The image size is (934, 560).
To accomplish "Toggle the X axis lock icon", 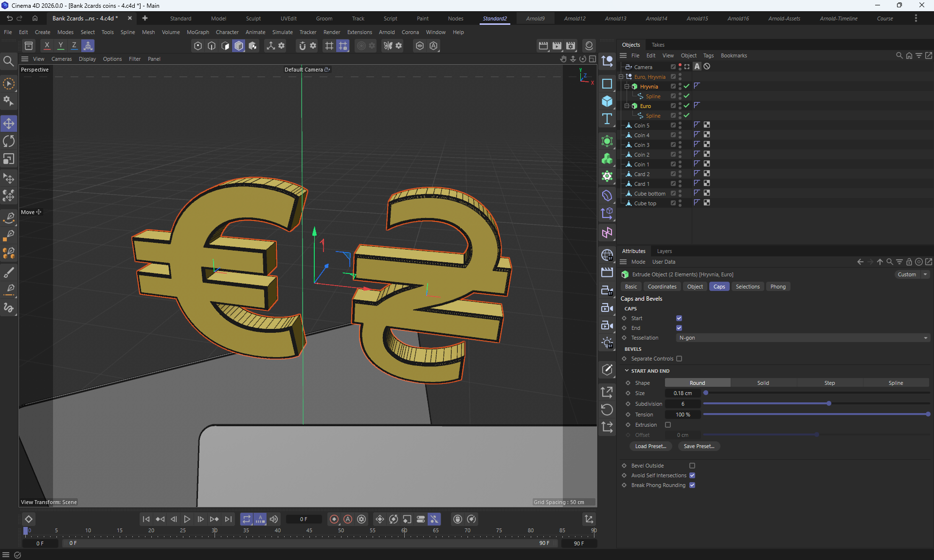I will tap(47, 45).
